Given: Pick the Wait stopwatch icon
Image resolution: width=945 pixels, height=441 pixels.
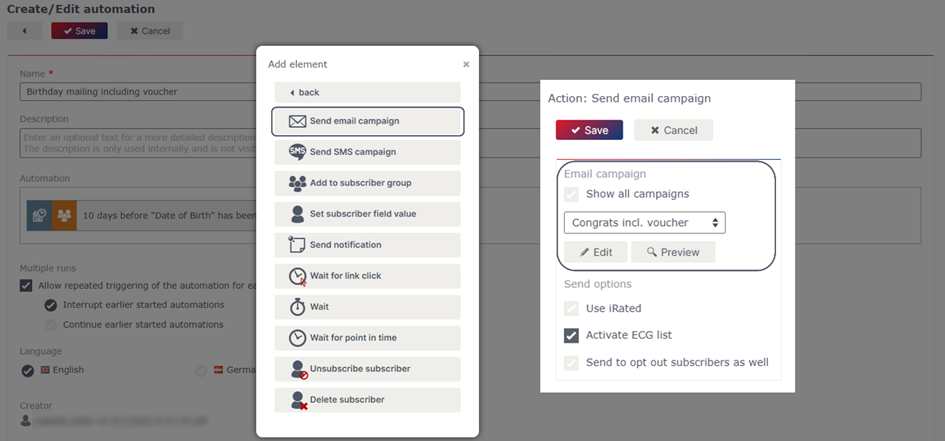Looking at the screenshot, I should pos(297,307).
